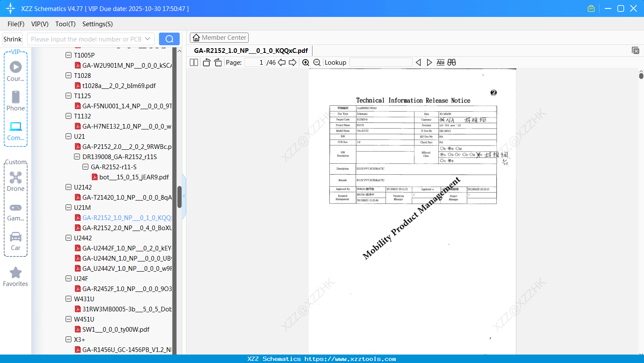Click the file tree scroll-up arrow
The image size is (644, 363).
click(x=179, y=51)
